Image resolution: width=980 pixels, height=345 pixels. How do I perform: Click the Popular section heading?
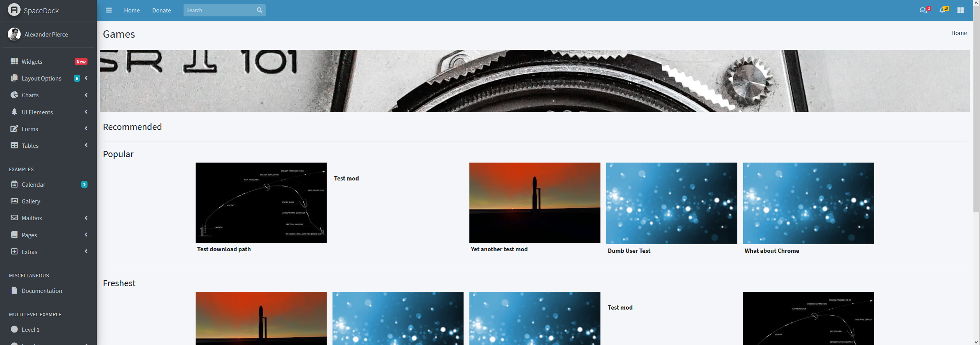click(118, 154)
